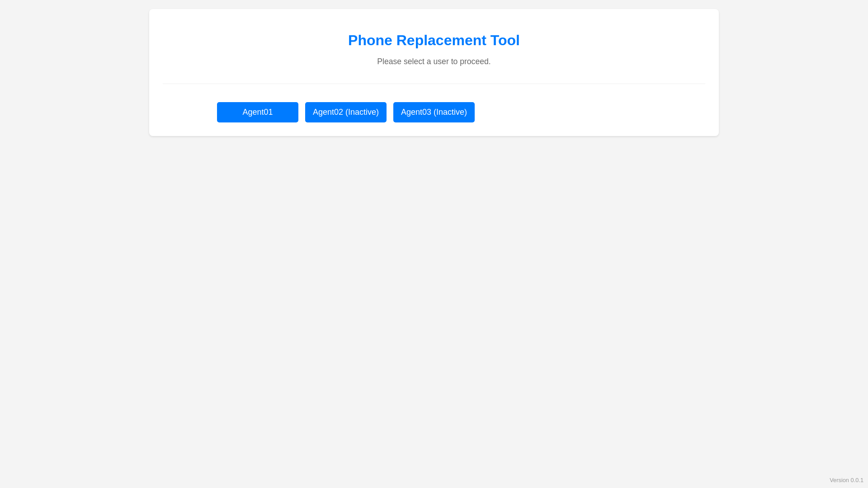The image size is (868, 488).
Task: Choose the Agent02 (Inactive) button
Action: pyautogui.click(x=345, y=112)
